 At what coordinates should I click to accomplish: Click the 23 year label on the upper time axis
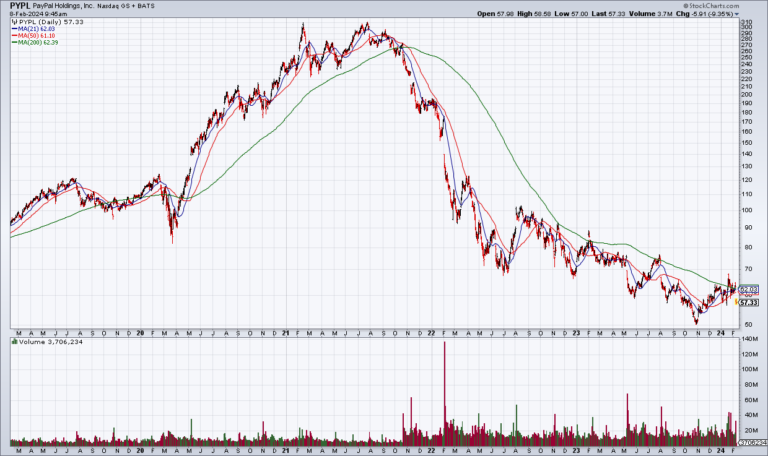tap(576, 333)
